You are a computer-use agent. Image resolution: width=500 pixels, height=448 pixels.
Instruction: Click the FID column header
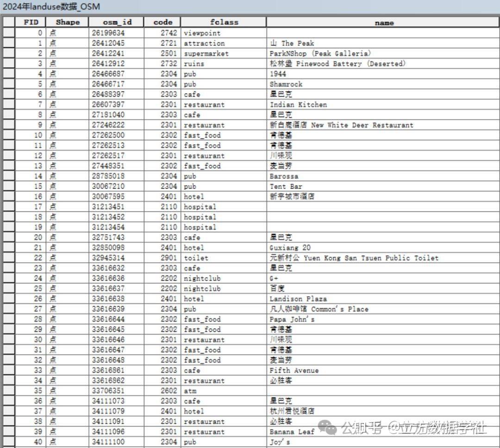pyautogui.click(x=31, y=22)
